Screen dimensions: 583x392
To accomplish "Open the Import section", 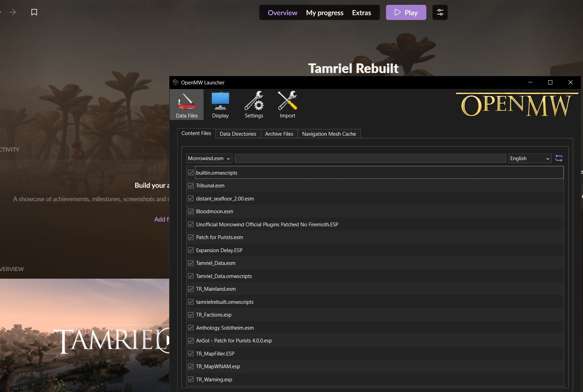I will click(288, 105).
